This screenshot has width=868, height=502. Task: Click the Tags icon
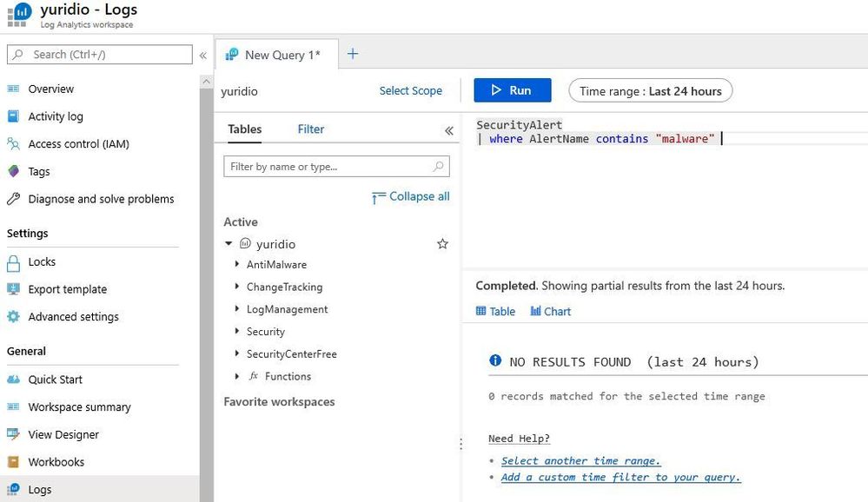[x=13, y=171]
